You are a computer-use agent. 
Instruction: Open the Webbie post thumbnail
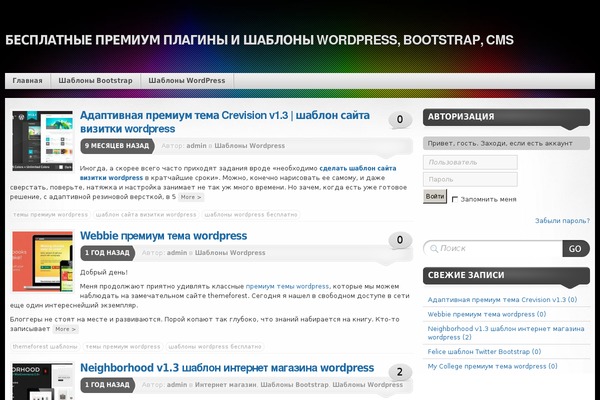(42, 261)
